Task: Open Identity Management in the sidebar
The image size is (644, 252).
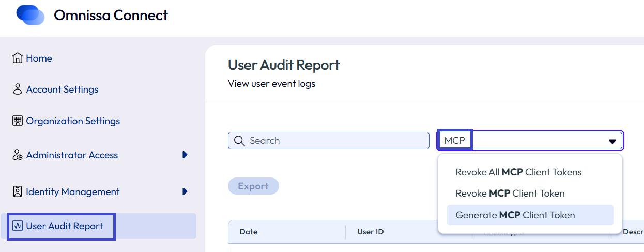Action: (x=73, y=192)
